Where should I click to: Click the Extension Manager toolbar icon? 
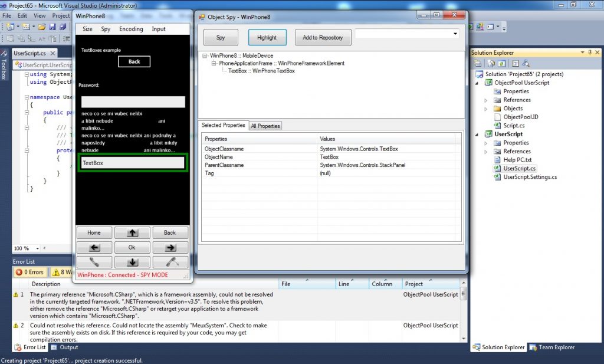pos(480,27)
